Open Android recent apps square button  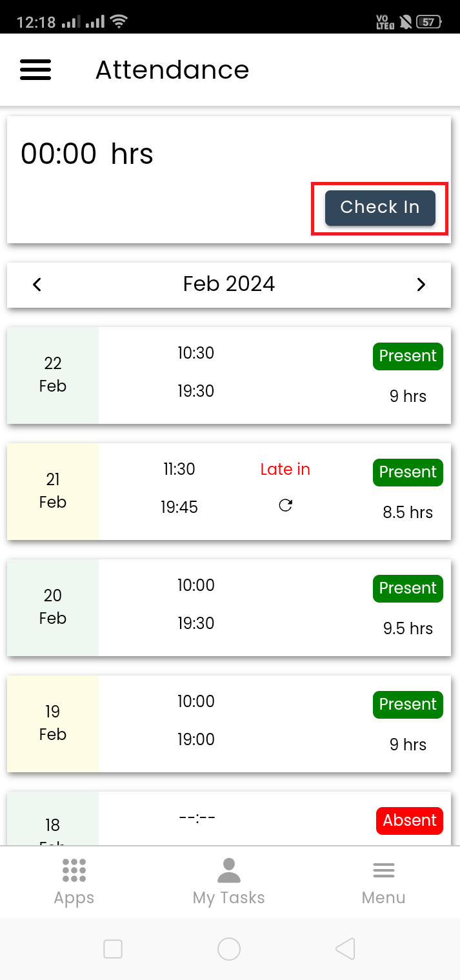113,948
